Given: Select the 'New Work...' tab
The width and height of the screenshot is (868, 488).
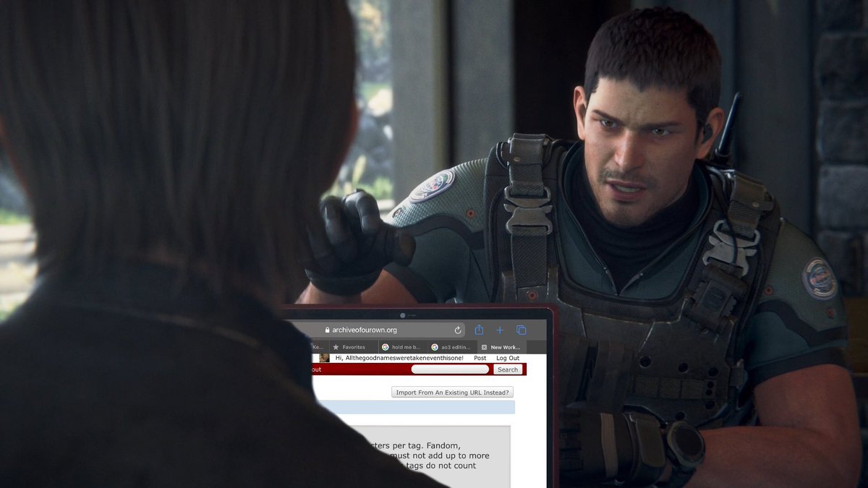Looking at the screenshot, I should 502,347.
